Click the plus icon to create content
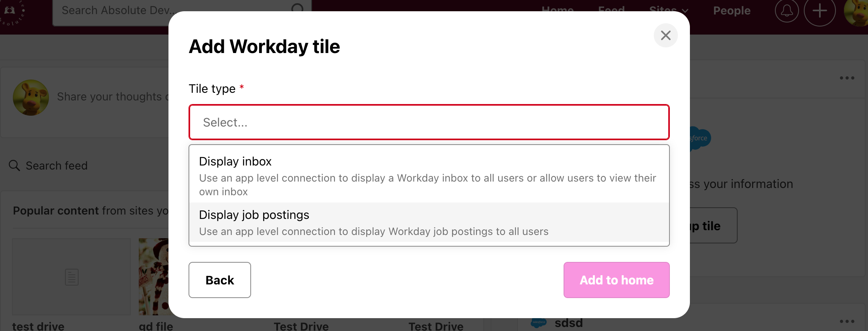Viewport: 868px width, 331px height. click(819, 11)
